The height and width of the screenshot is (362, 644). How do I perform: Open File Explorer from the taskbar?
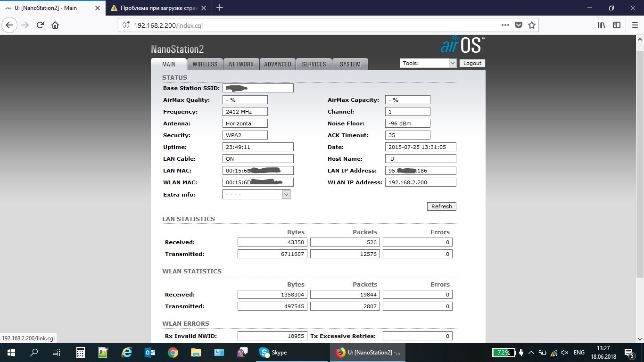[196, 352]
